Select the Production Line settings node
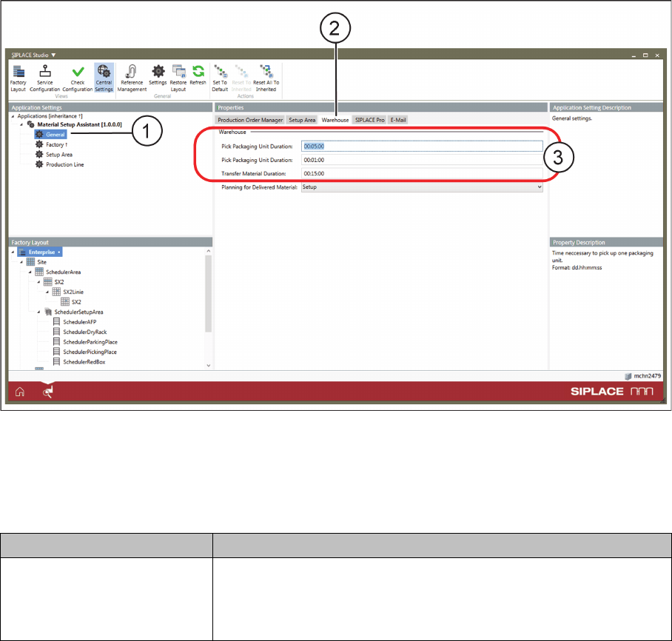 59,164
